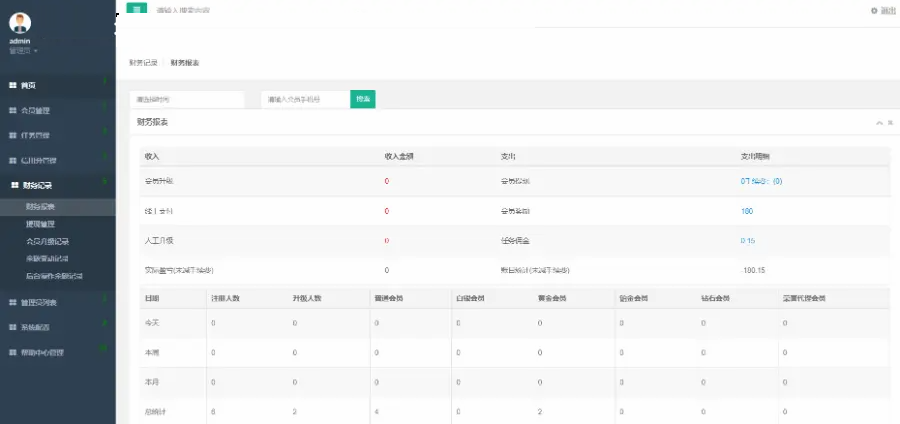Open the admin role dropdown under username

pos(23,50)
